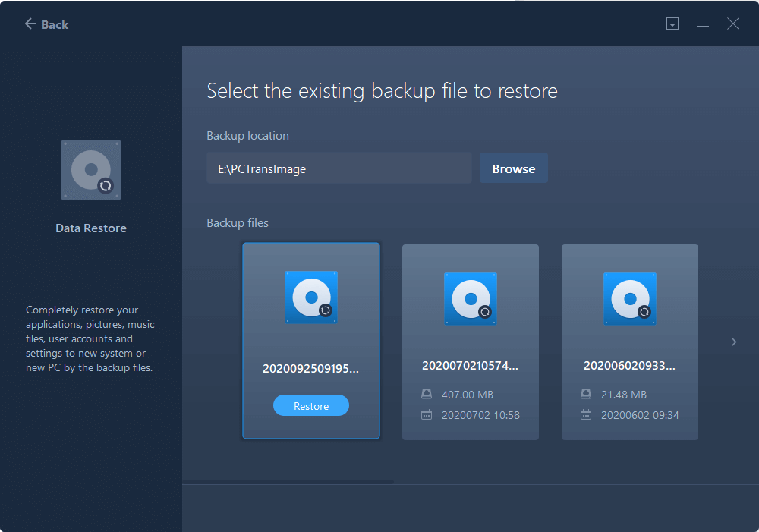
Task: Close the data restore window
Action: 733,24
